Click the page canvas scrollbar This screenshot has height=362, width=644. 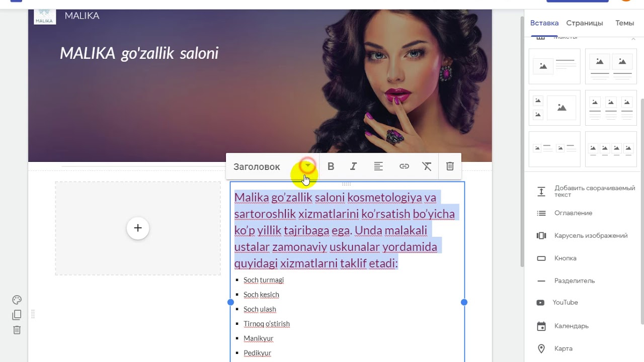click(521, 141)
